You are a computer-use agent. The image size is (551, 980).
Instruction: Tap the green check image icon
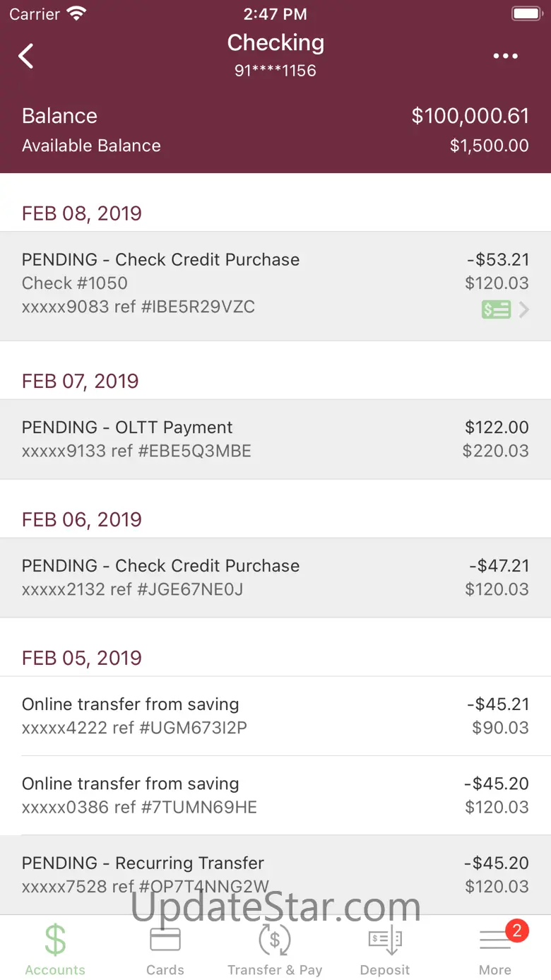point(496,309)
